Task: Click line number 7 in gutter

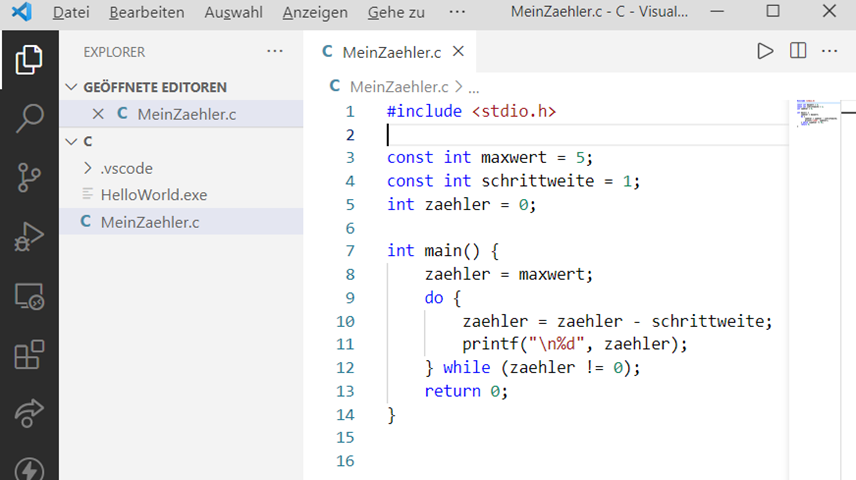Action: click(350, 251)
